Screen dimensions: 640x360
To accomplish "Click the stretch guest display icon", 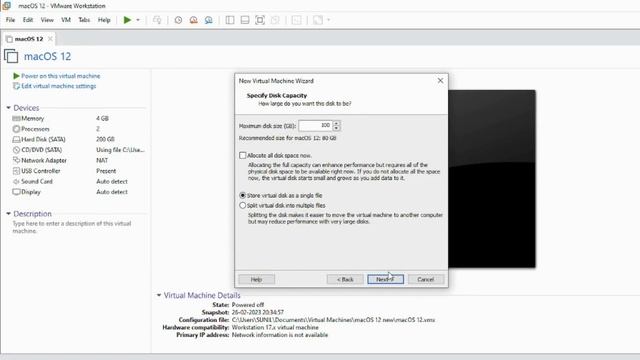I will 318,20.
